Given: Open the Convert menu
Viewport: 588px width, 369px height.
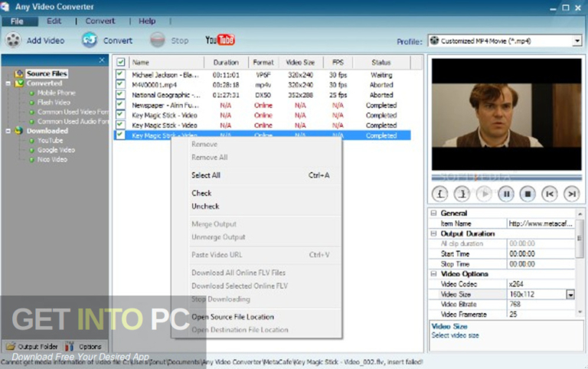Looking at the screenshot, I should 100,21.
